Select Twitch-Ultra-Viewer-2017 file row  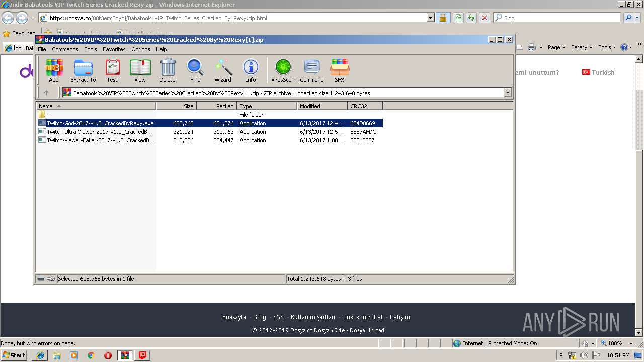click(210, 132)
